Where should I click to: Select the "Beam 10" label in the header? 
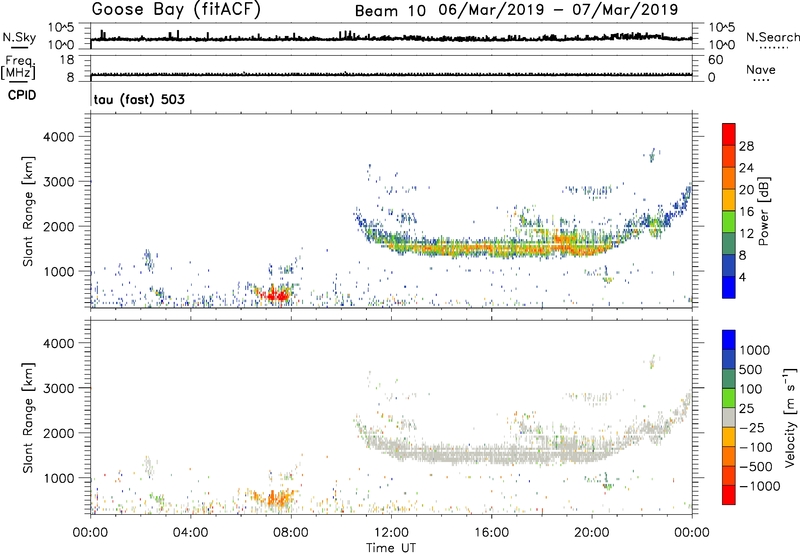(390, 11)
